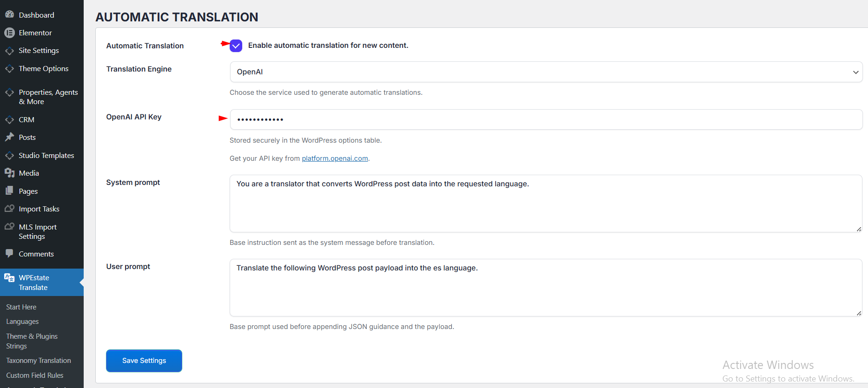Click the Elementor logo icon
This screenshot has width=868, height=388.
click(x=9, y=33)
